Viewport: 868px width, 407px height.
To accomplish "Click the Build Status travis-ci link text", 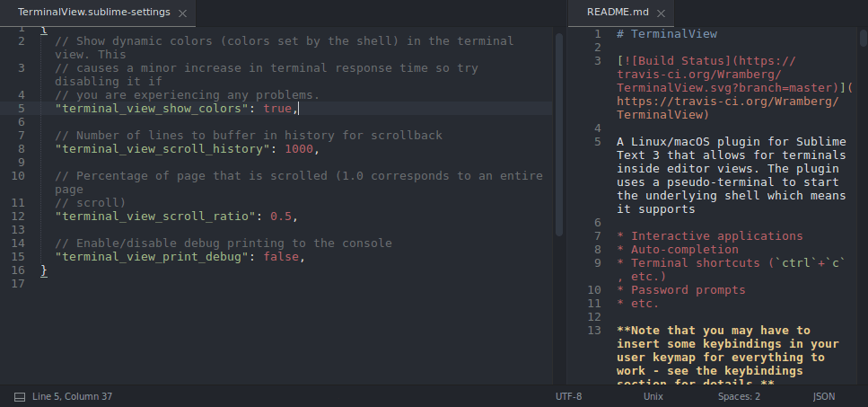I will coord(734,88).
